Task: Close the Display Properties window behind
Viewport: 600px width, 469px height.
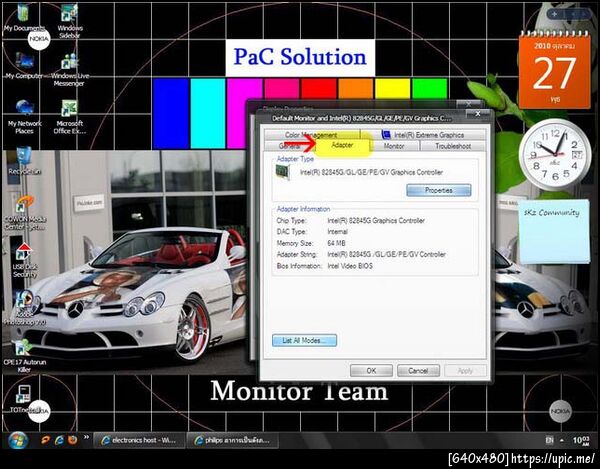Action: [x=469, y=104]
